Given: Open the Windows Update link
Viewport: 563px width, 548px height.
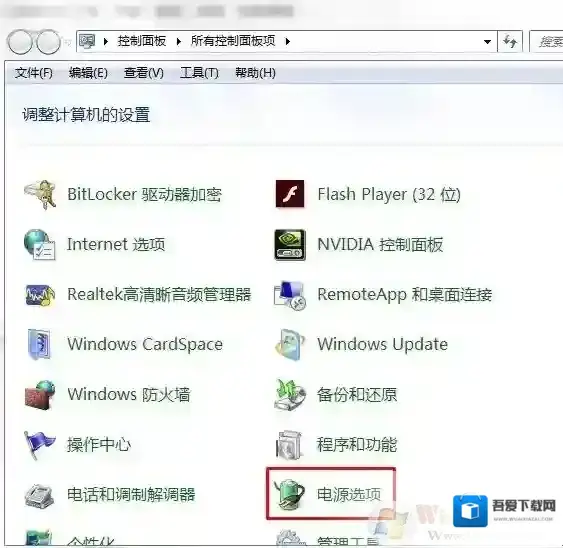Looking at the screenshot, I should point(383,344).
